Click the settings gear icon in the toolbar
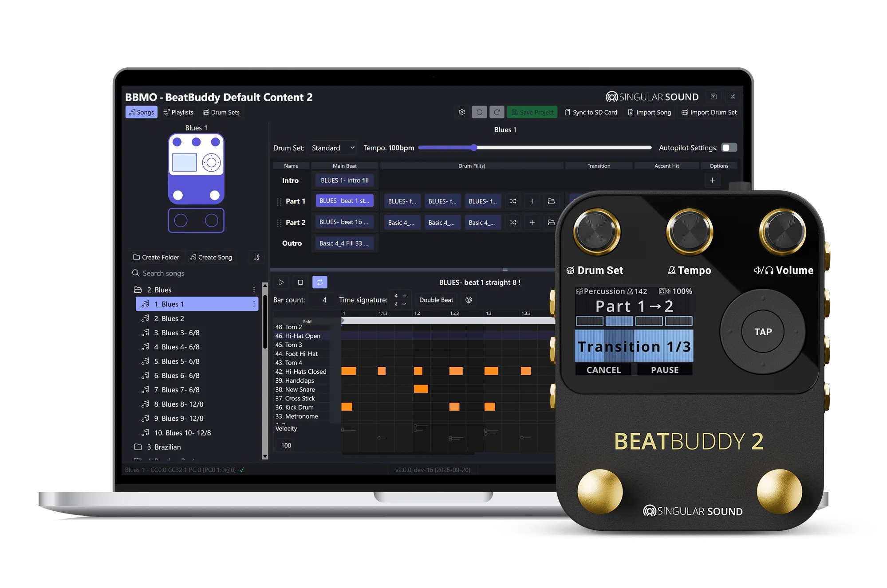 coord(461,112)
